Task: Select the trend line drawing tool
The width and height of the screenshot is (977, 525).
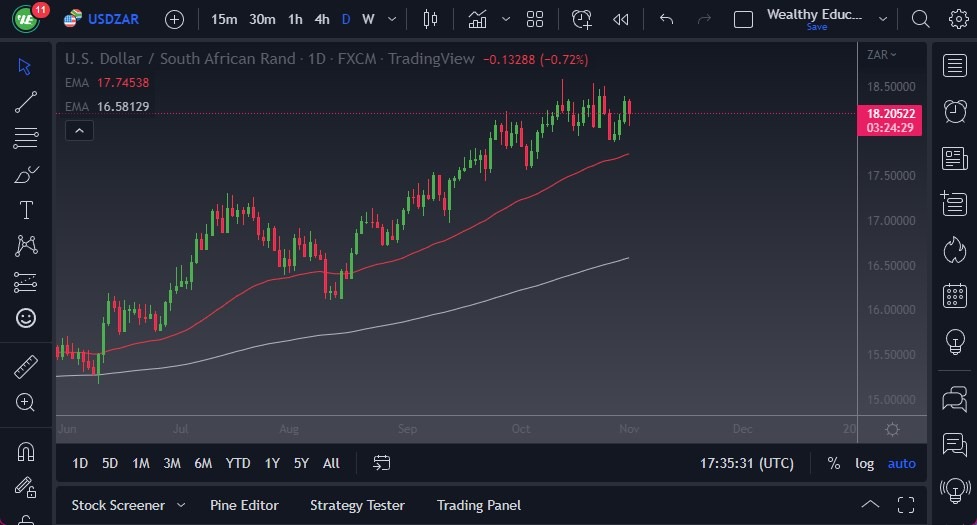Action: click(x=26, y=102)
